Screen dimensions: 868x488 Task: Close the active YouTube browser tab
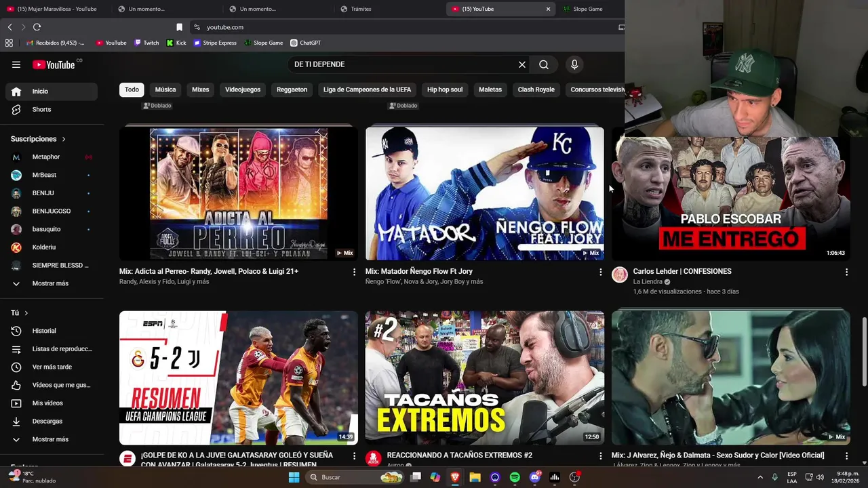point(548,9)
